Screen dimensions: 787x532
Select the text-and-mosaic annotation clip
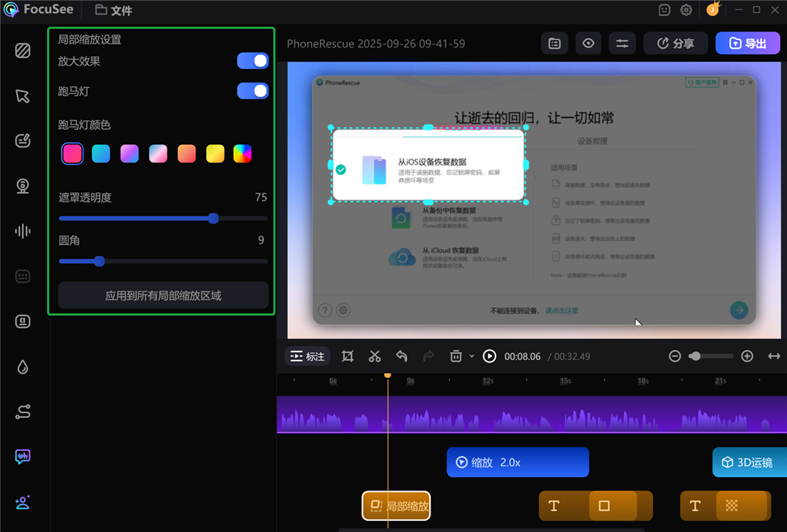pyautogui.click(x=726, y=506)
